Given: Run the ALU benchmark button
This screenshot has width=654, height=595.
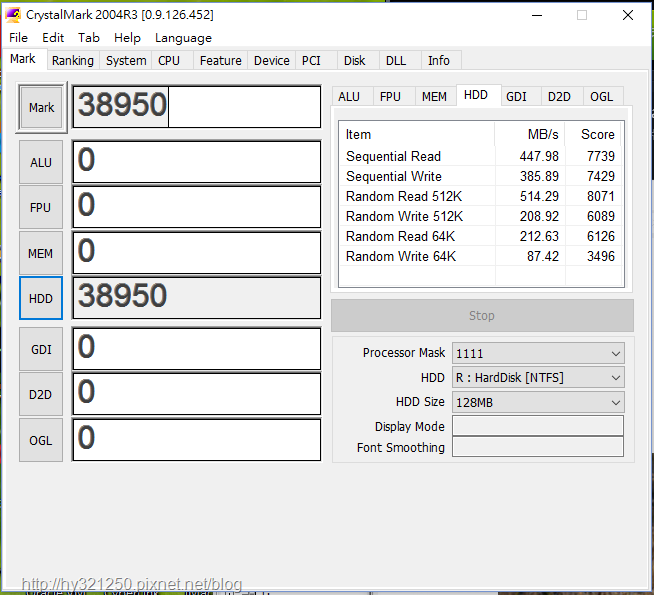Looking at the screenshot, I should pos(41,162).
